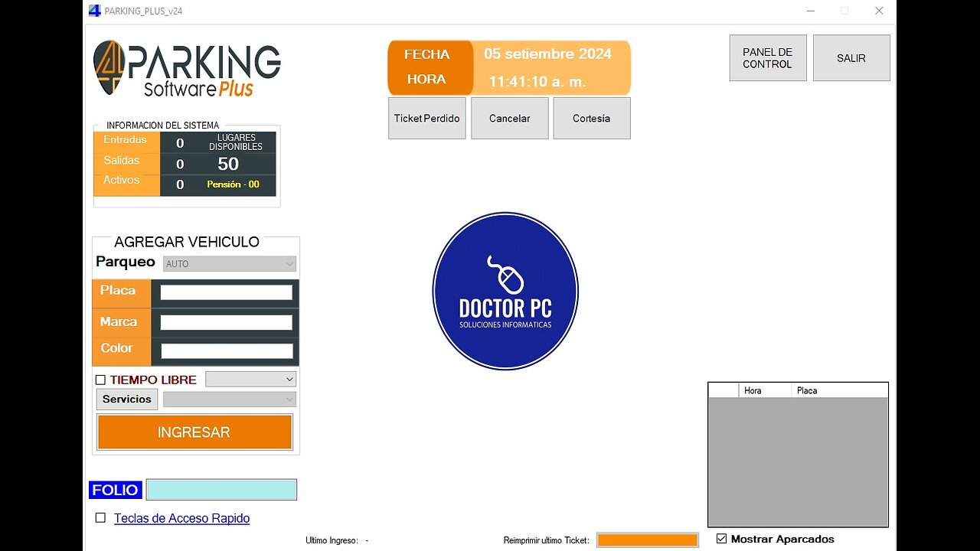The image size is (980, 551).
Task: Click the Servicios button
Action: (x=127, y=399)
